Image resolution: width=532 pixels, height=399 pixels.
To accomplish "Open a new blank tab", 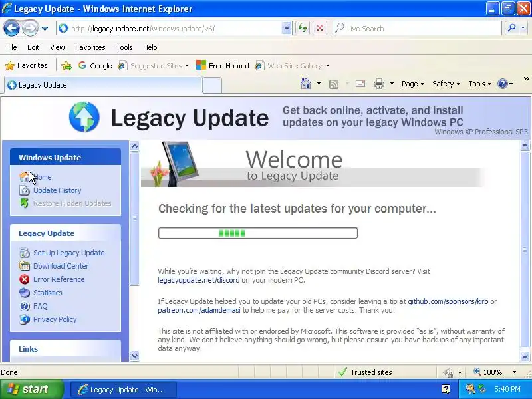I will tap(212, 85).
